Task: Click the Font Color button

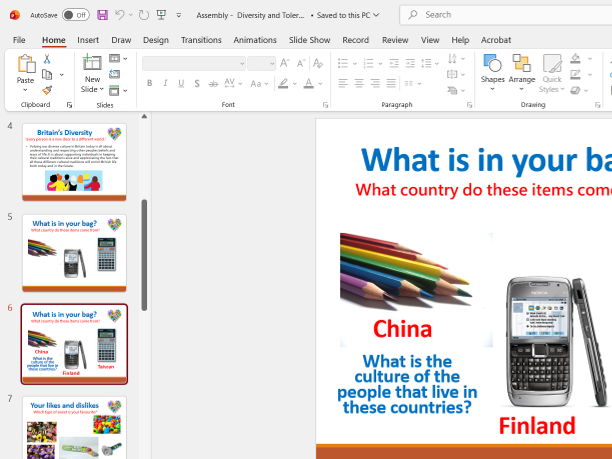Action: pyautogui.click(x=309, y=83)
